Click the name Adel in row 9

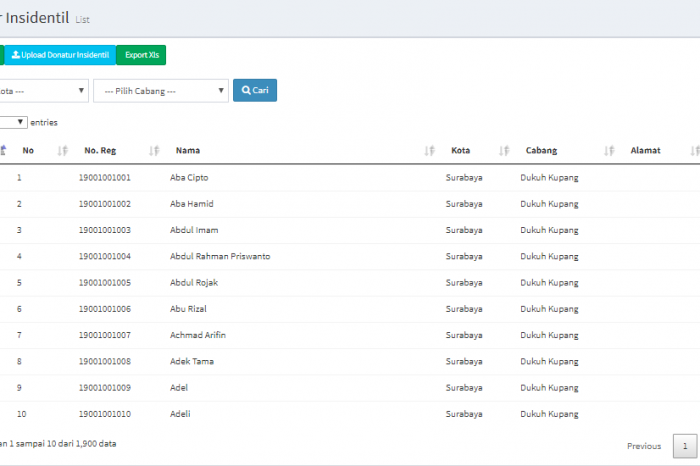[179, 388]
